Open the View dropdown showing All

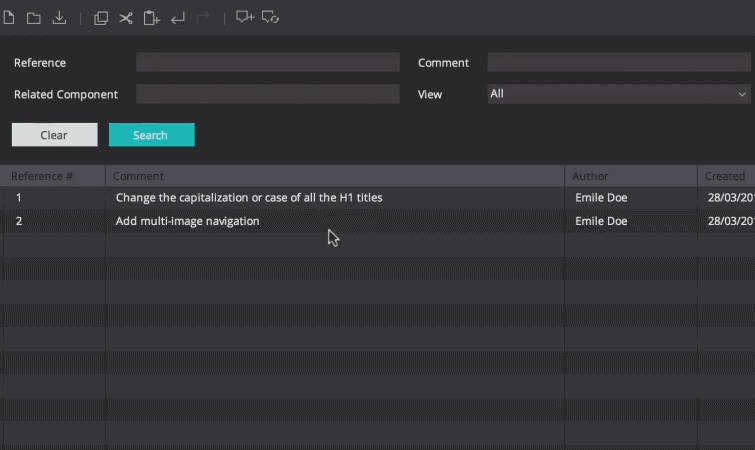pyautogui.click(x=619, y=94)
